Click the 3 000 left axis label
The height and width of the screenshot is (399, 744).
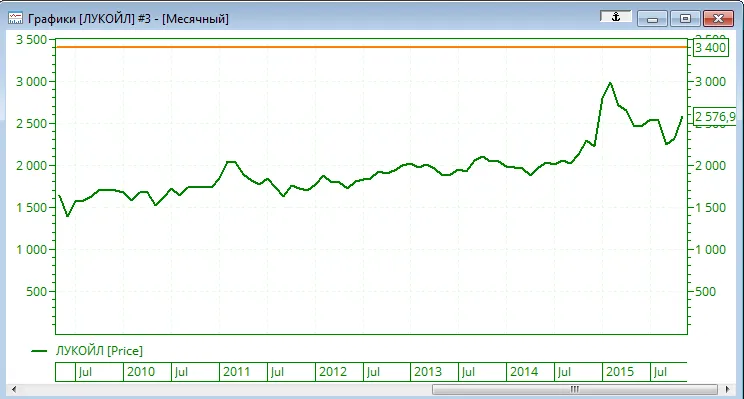[x=32, y=82]
